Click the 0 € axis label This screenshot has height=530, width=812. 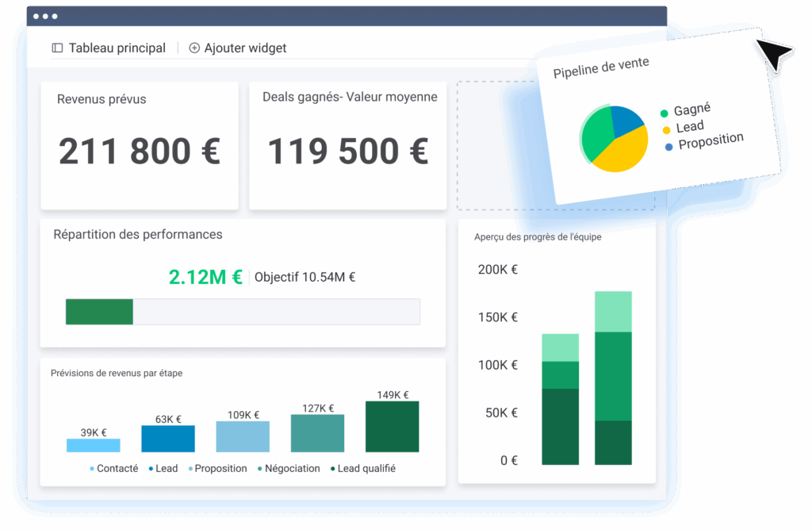click(x=508, y=461)
